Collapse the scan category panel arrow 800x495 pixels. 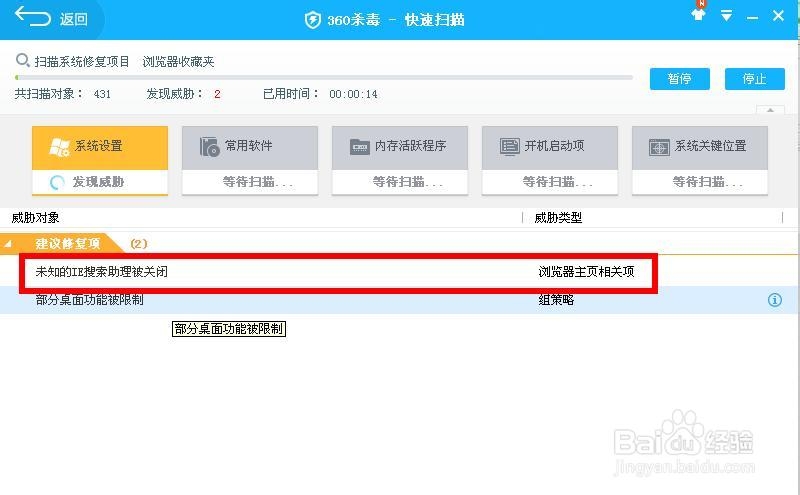pyautogui.click(x=770, y=110)
